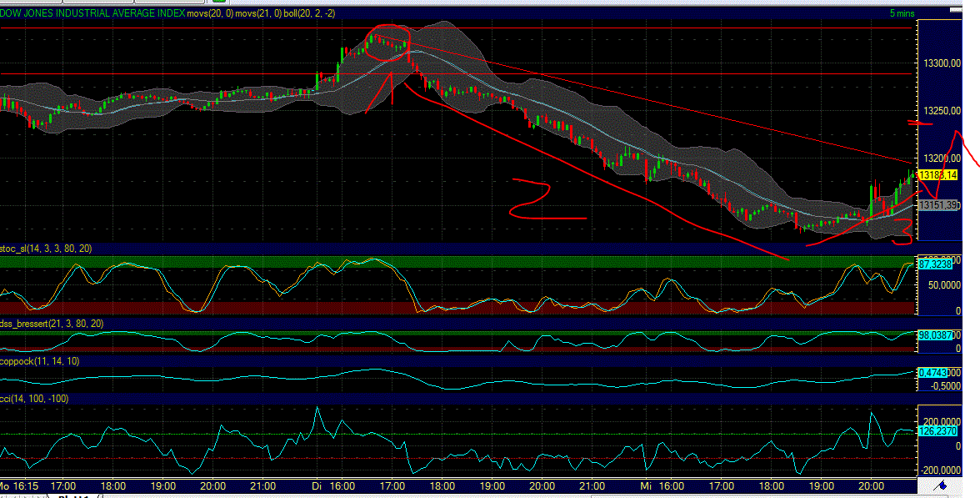Viewport: 980px width, 498px height.
Task: Click the highlighted last price 13188.14
Action: pyautogui.click(x=940, y=176)
